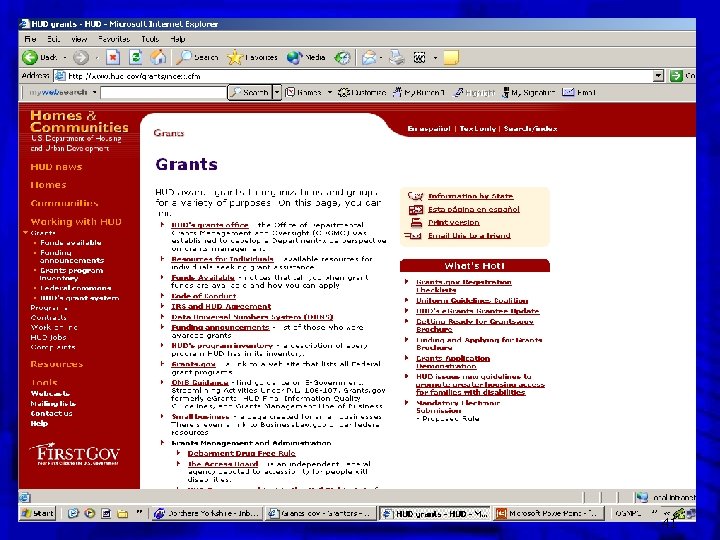Refresh the page with green arrows icon

(135, 57)
